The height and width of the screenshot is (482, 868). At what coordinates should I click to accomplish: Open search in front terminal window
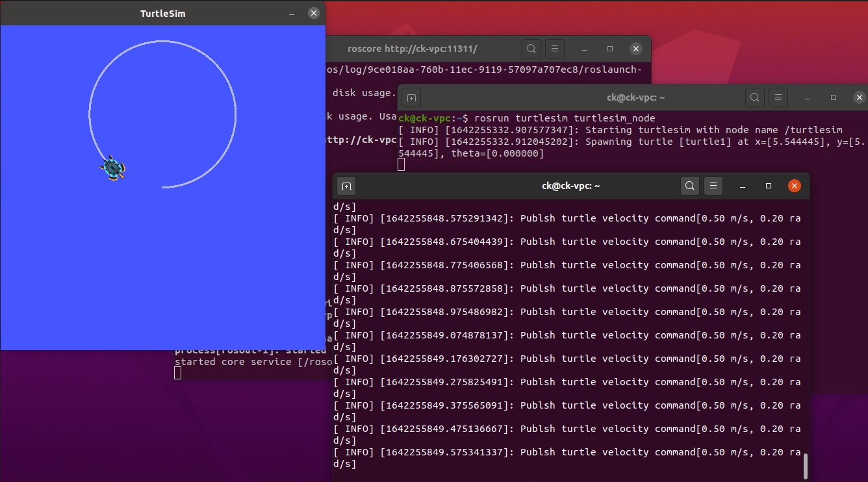[x=690, y=186]
